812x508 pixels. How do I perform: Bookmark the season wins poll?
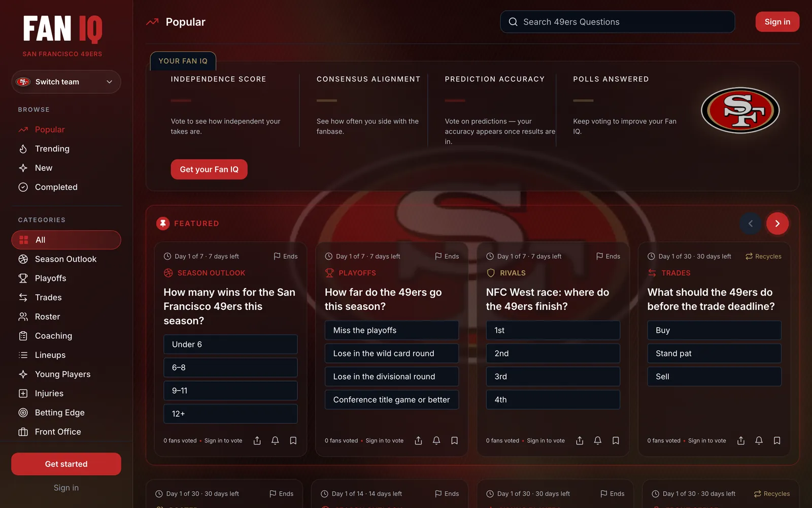(293, 440)
